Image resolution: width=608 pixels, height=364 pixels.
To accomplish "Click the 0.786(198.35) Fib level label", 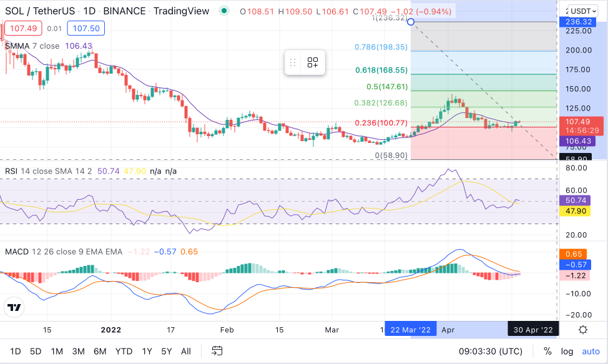I will tap(381, 47).
